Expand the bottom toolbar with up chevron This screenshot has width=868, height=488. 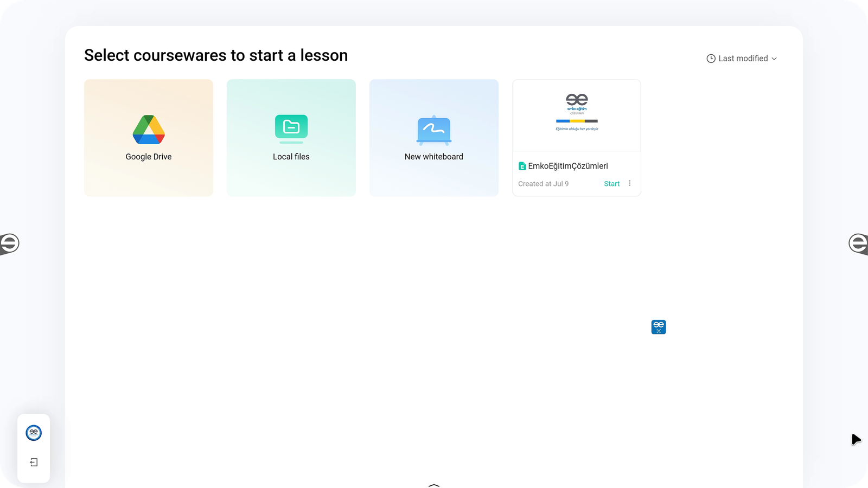coord(433,485)
